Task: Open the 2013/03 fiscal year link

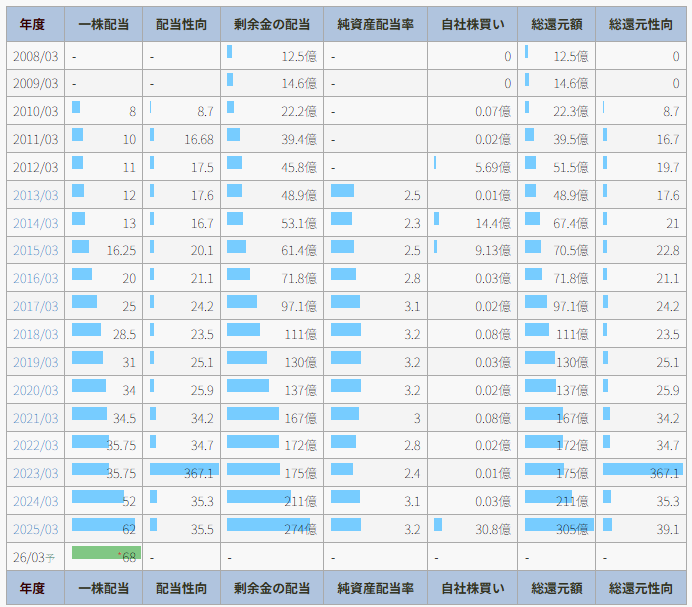Action: [35, 195]
